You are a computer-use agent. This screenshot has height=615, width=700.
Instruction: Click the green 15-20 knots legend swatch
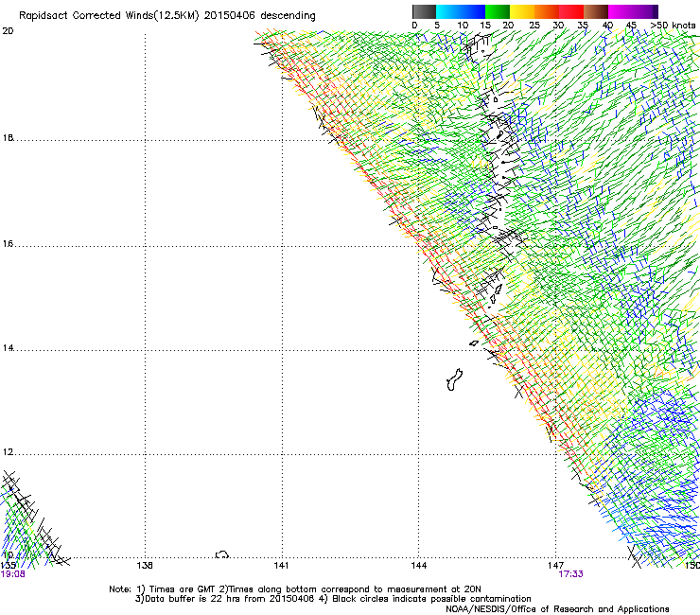[x=498, y=11]
